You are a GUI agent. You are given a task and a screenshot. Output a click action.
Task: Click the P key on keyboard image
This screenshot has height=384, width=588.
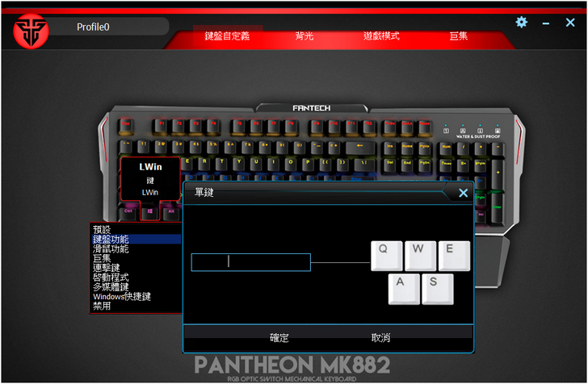click(x=308, y=164)
